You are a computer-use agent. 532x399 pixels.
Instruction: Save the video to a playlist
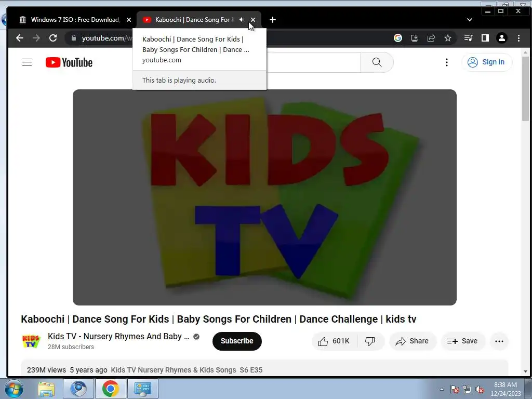462,341
